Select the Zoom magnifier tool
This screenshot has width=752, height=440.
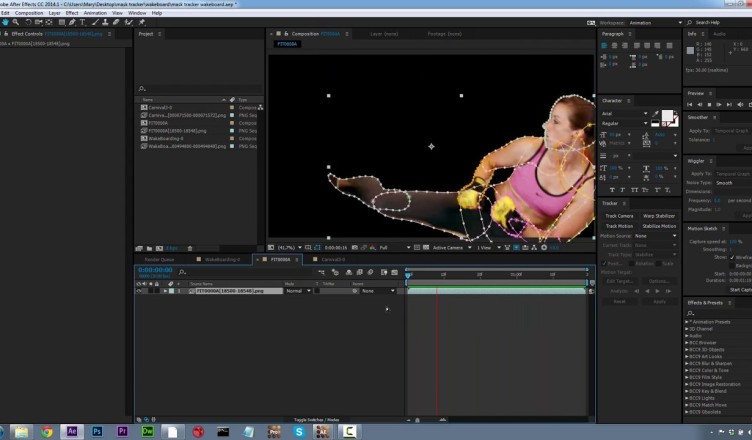(x=16, y=22)
